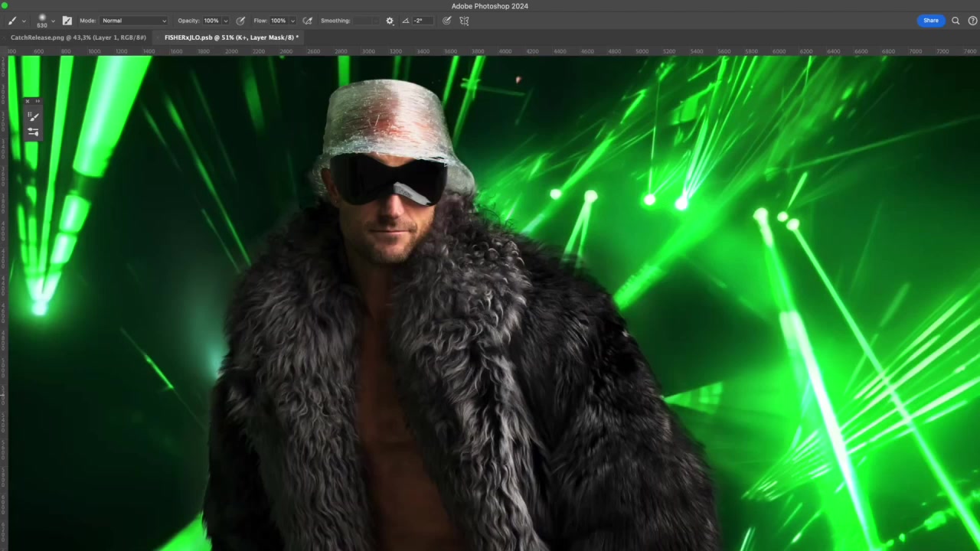Click the brush angle -2° field
The height and width of the screenshot is (551, 980).
(423, 21)
